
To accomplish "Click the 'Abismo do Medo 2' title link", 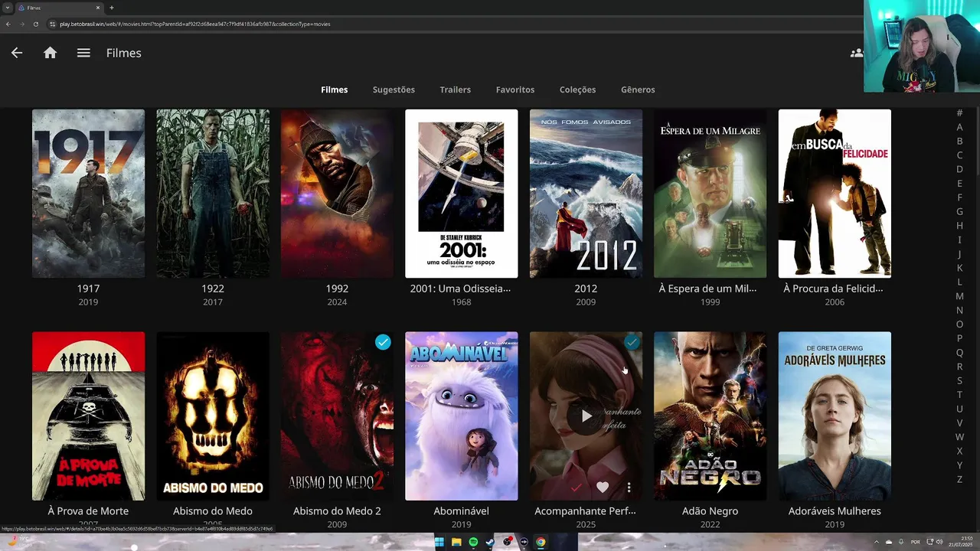I will pyautogui.click(x=337, y=511).
